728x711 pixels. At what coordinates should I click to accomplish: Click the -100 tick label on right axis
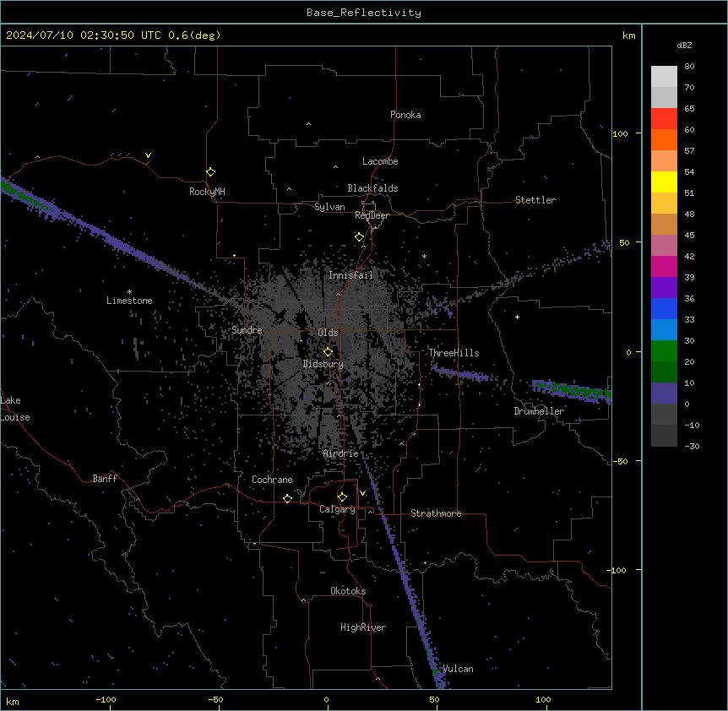[x=617, y=570]
